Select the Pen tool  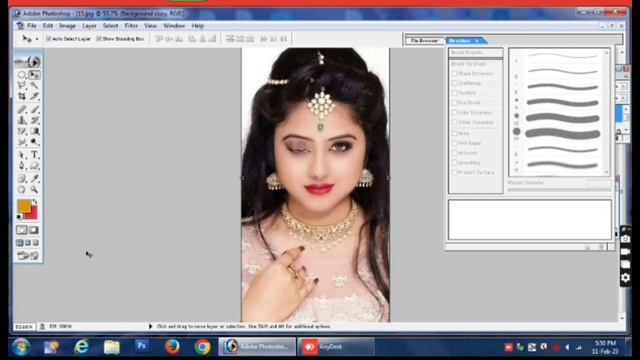(x=22, y=166)
